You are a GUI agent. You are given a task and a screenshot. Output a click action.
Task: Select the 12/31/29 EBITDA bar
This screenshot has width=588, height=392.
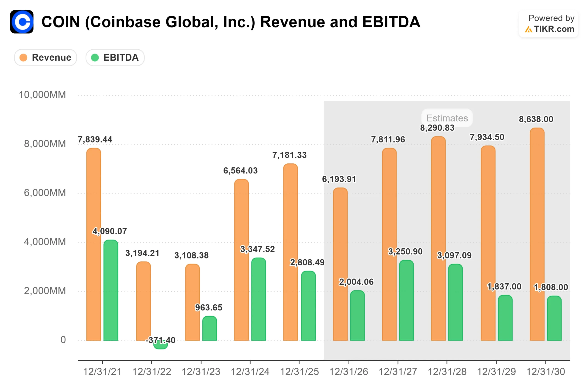(505, 318)
